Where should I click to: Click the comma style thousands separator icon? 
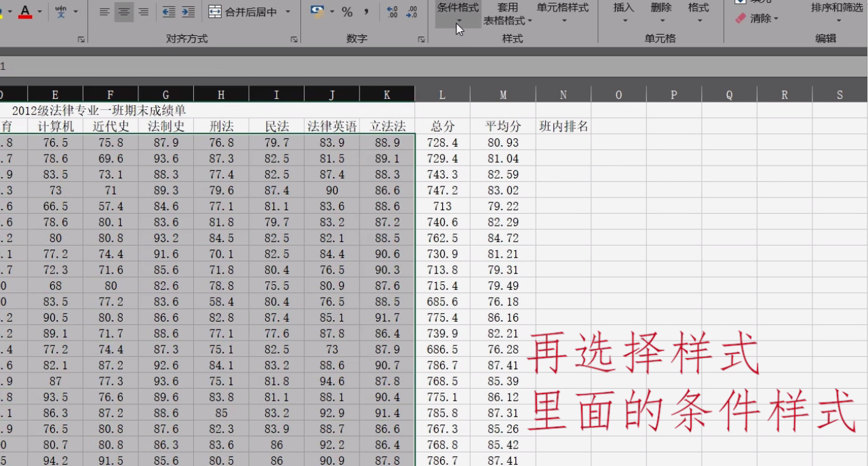coord(365,12)
